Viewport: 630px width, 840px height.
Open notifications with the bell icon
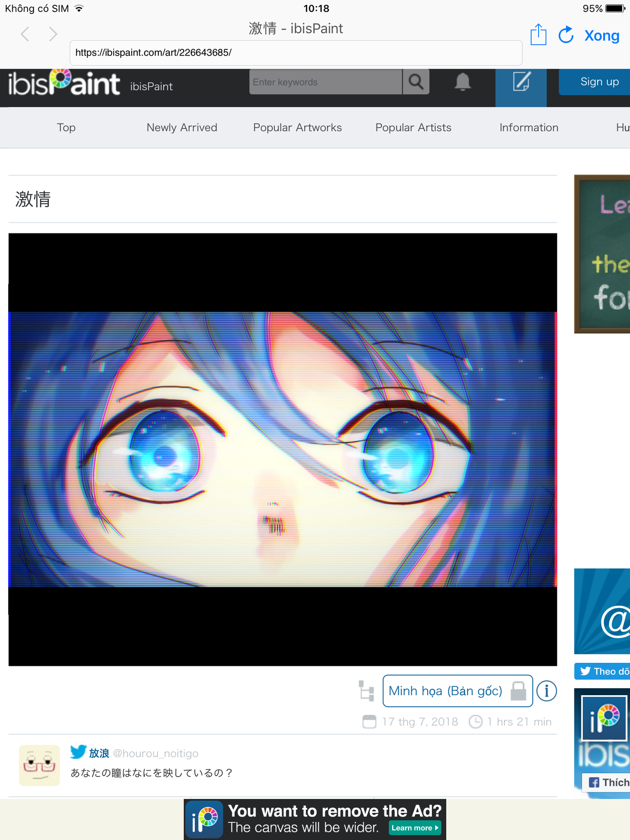coord(462,82)
